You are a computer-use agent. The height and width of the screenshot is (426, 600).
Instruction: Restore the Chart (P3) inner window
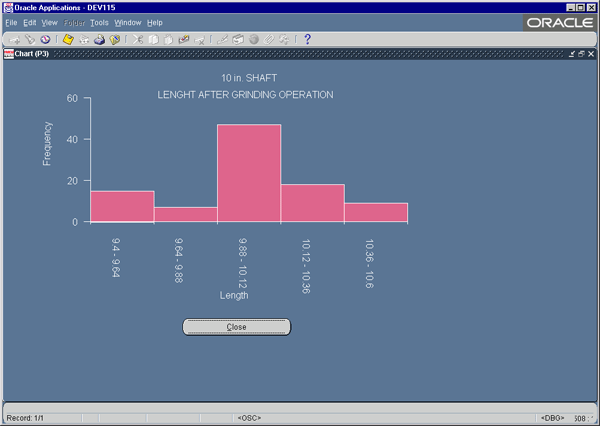coord(581,54)
